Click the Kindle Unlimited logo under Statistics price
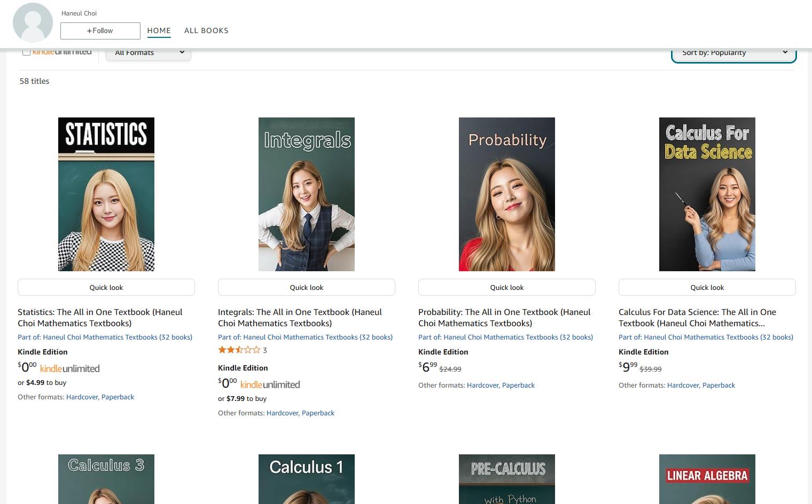The image size is (812, 504). [x=69, y=368]
